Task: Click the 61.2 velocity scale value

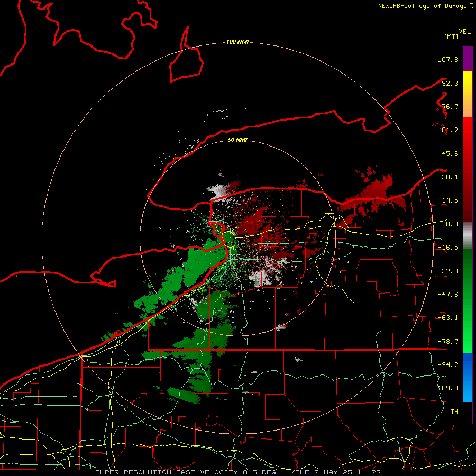Action: pyautogui.click(x=450, y=130)
